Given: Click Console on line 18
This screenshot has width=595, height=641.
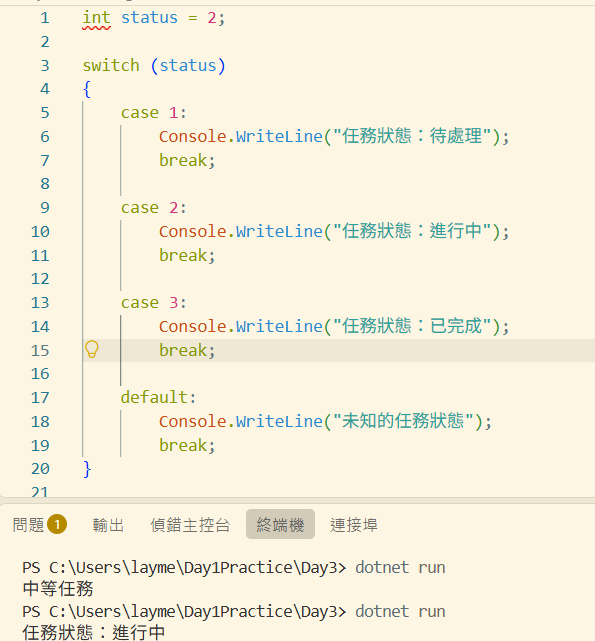Looking at the screenshot, I should 193,421.
